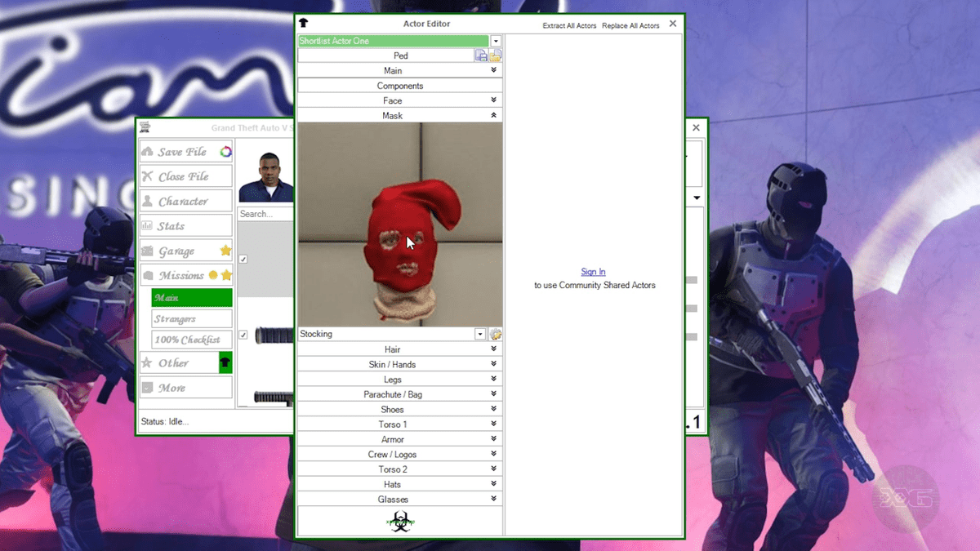This screenshot has height=551, width=980.
Task: Open the customize gear icon next to Stocking
Action: point(494,333)
